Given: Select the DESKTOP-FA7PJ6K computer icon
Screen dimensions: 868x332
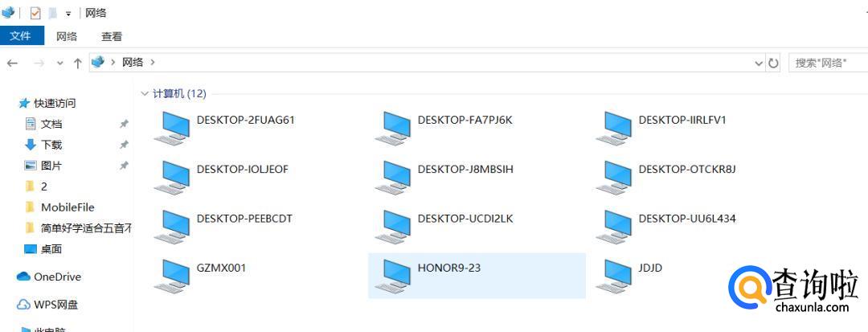Looking at the screenshot, I should (x=393, y=128).
